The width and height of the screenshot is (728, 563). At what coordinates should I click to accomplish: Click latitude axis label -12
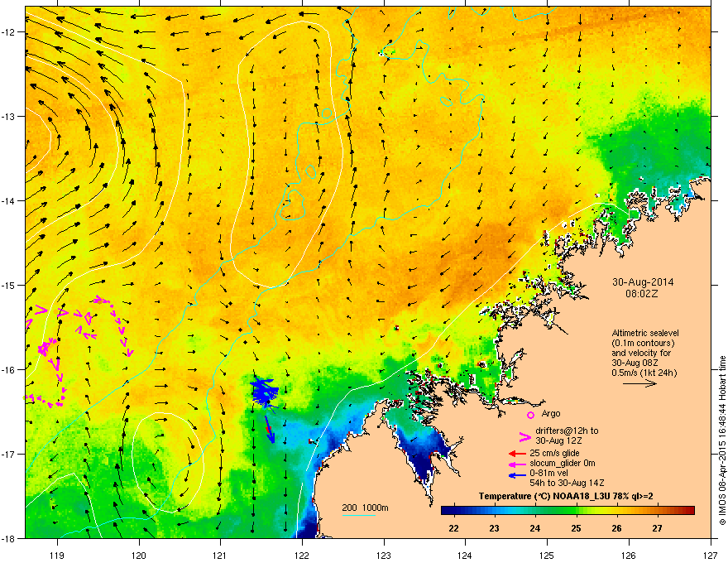pos(8,32)
